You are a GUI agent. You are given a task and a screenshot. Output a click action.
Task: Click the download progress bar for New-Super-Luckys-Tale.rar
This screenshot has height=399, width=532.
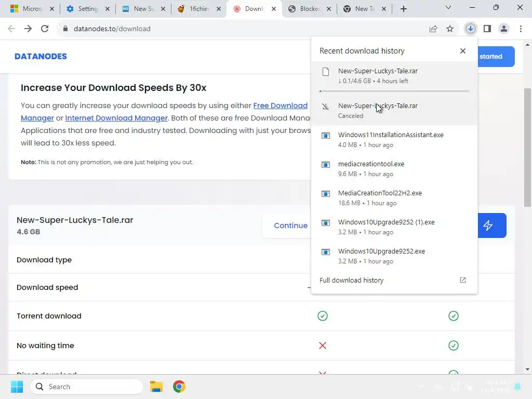tap(394, 91)
